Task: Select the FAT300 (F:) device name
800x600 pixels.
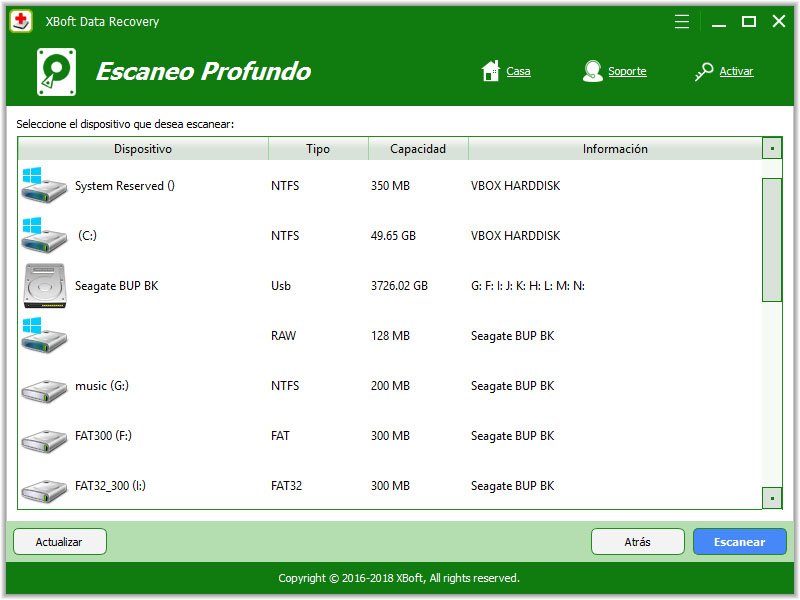Action: [x=104, y=436]
